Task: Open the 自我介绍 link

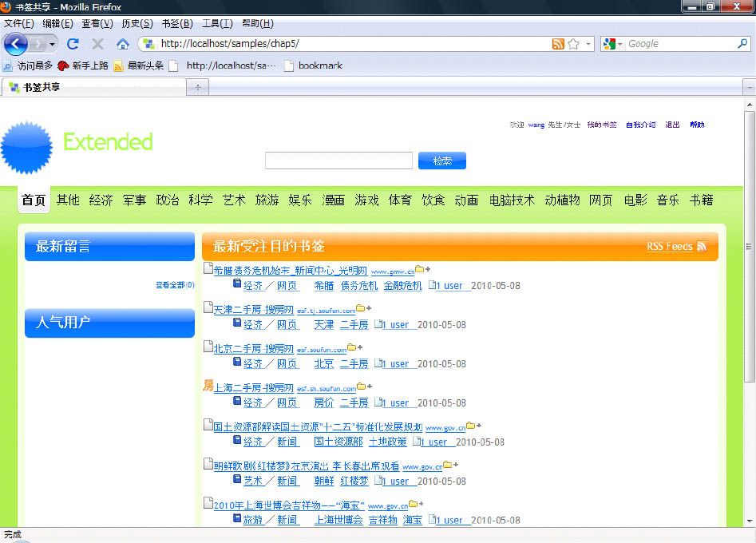Action: coord(640,125)
